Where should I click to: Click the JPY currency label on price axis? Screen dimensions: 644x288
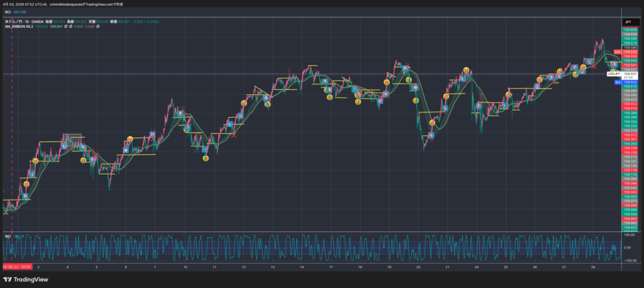pyautogui.click(x=626, y=21)
